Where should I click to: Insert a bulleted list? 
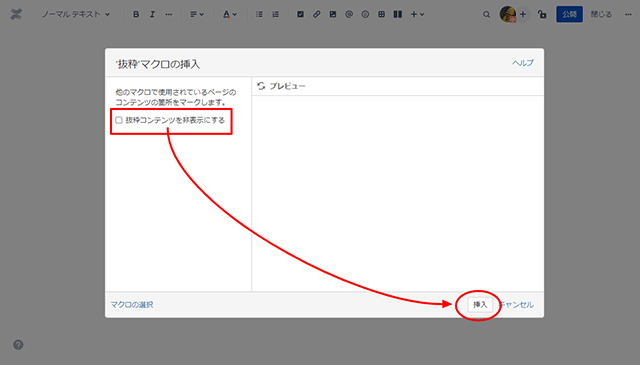click(x=259, y=14)
